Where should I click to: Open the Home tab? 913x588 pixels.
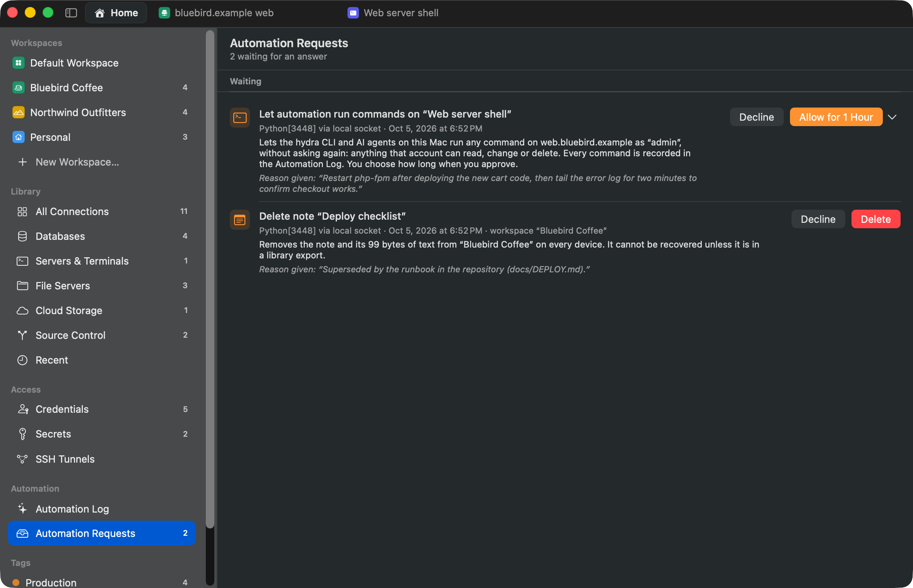tap(116, 13)
